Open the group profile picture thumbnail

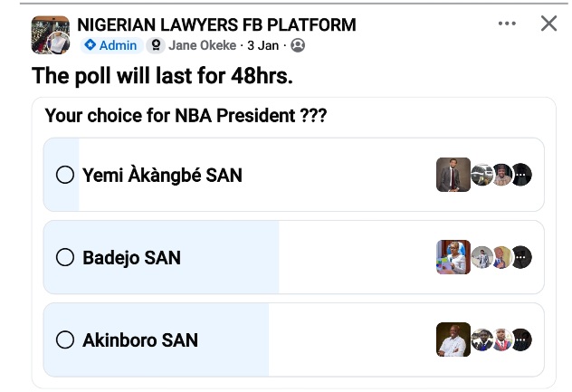coord(51,34)
